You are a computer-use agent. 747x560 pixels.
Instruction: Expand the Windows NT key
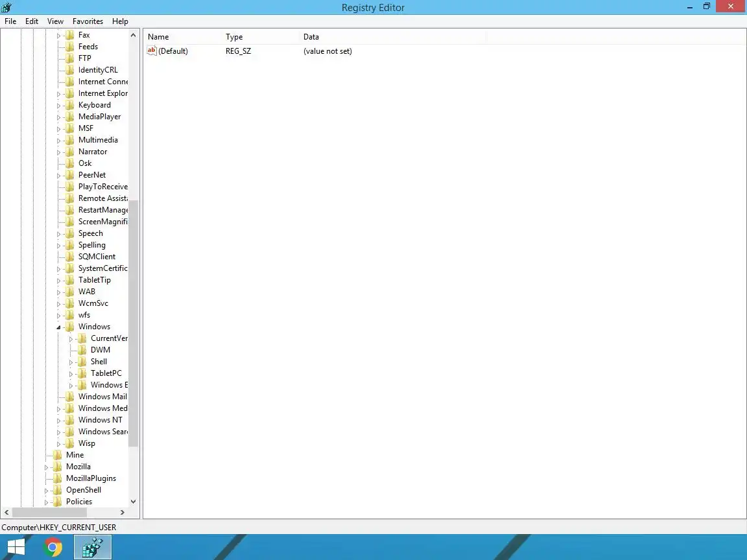pos(58,421)
